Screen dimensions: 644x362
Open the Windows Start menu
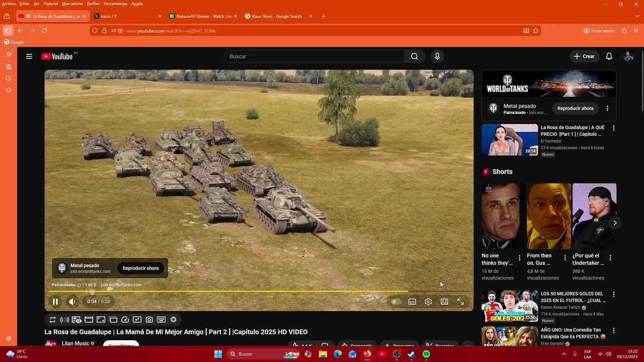click(218, 354)
